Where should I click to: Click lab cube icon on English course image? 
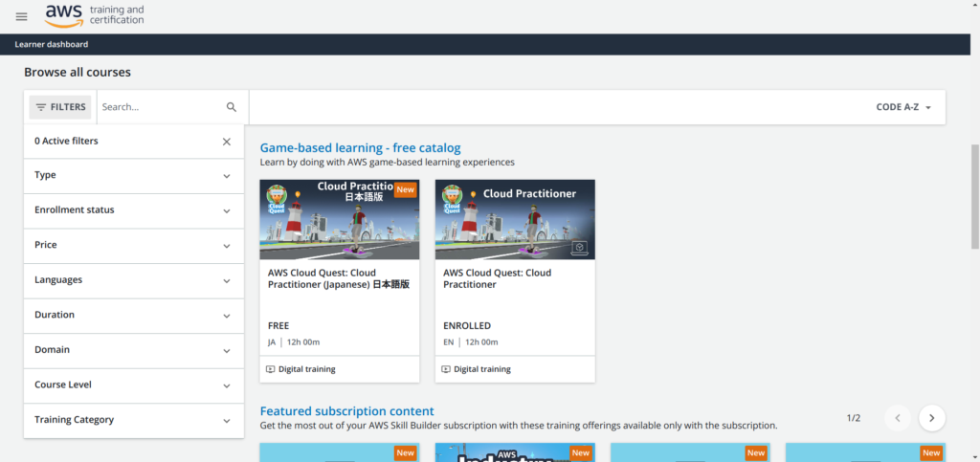point(579,249)
